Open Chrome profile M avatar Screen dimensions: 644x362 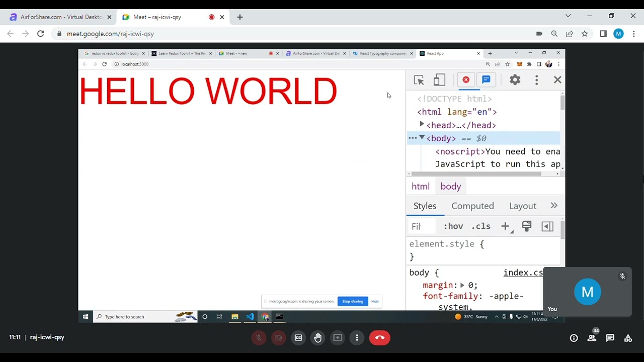[618, 34]
